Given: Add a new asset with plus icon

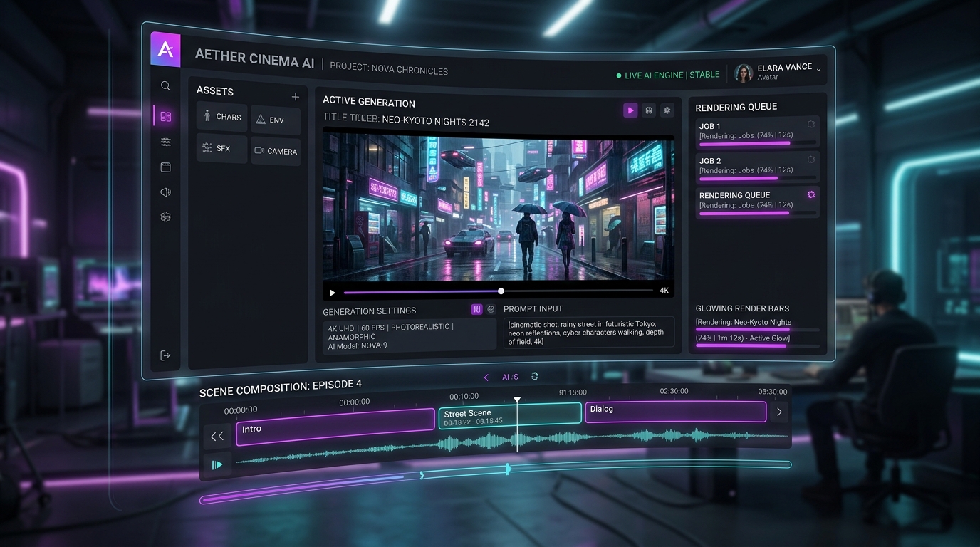Looking at the screenshot, I should coord(295,97).
